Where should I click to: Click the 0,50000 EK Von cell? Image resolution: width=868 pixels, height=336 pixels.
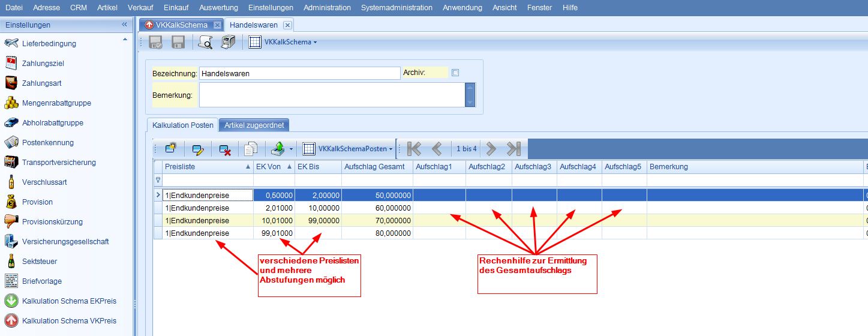point(274,195)
